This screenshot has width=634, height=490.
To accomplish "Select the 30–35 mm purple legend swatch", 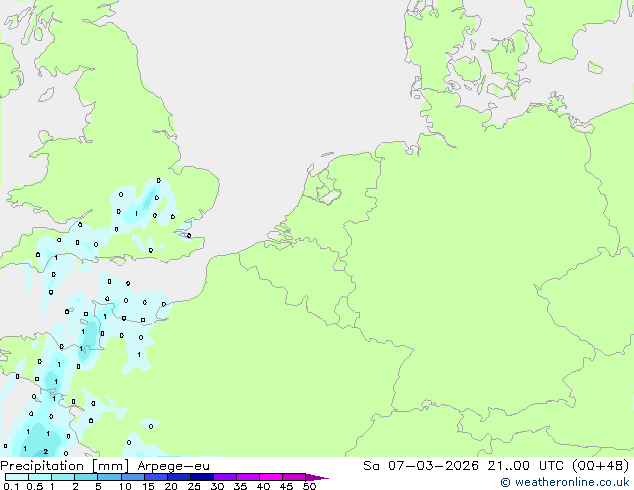I will pos(224,477).
